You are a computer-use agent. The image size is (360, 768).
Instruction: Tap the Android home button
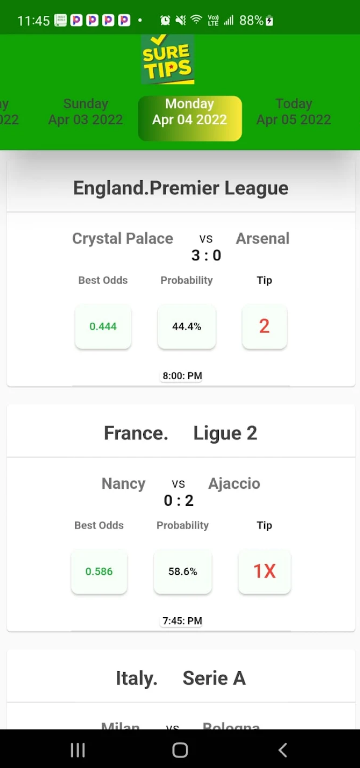[x=180, y=749]
